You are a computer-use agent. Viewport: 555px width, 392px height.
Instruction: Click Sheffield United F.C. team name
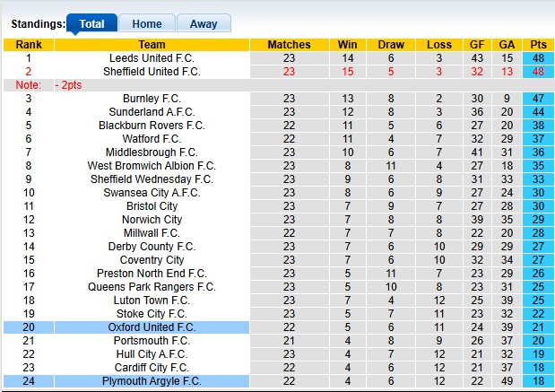click(x=152, y=72)
